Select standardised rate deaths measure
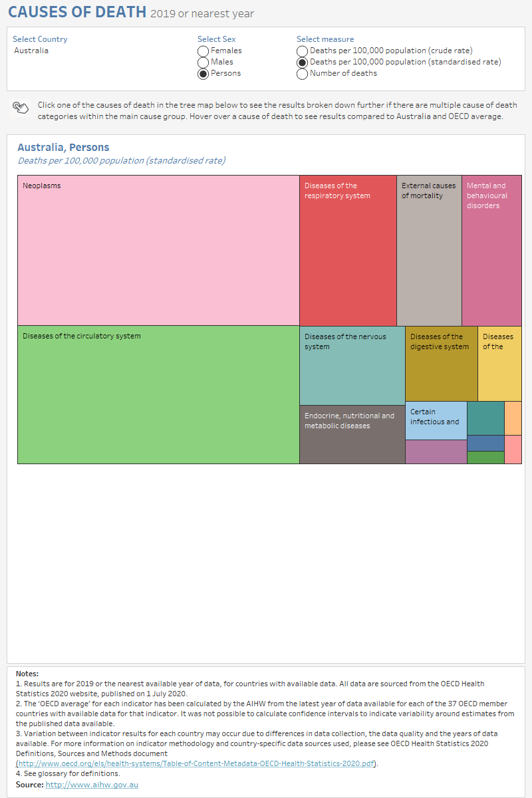The width and height of the screenshot is (532, 798). pyautogui.click(x=303, y=63)
